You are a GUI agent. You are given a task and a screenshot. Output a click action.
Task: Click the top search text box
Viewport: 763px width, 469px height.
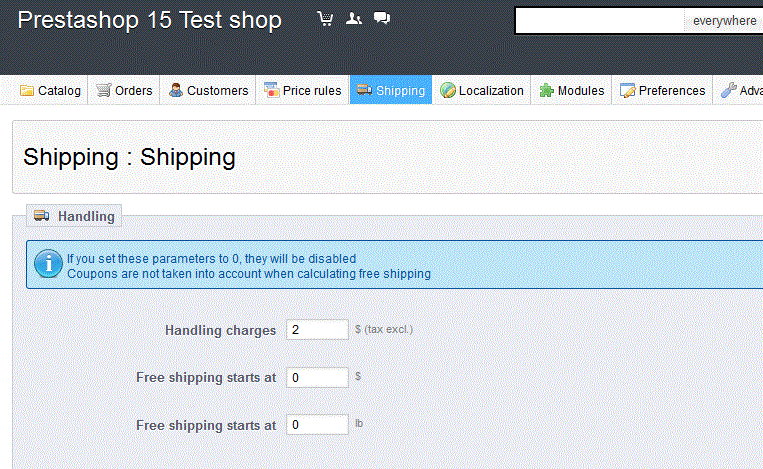pos(600,21)
